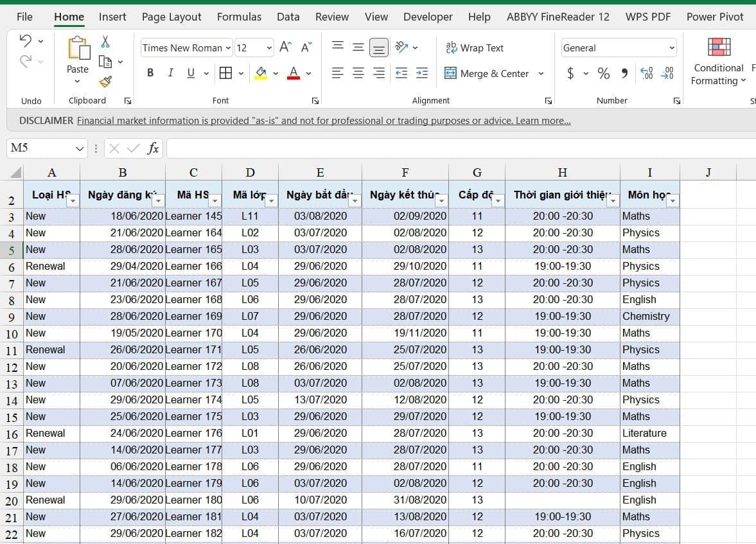Toggle Bold formatting
Screen dimensions: 756x544
coord(150,73)
